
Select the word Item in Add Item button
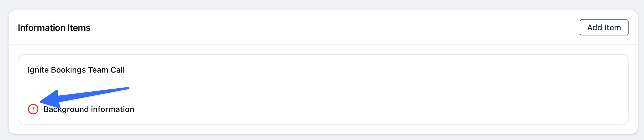pyautogui.click(x=612, y=27)
